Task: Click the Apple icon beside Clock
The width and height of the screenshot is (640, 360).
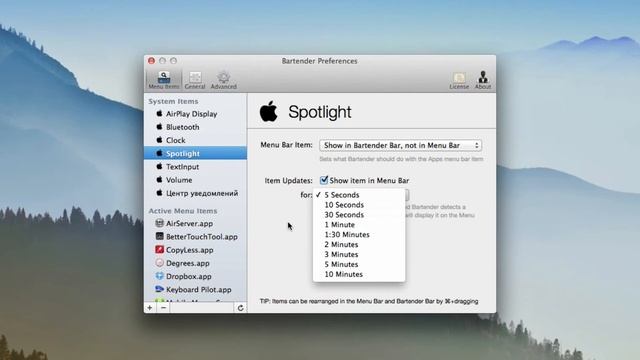Action: coord(159,140)
